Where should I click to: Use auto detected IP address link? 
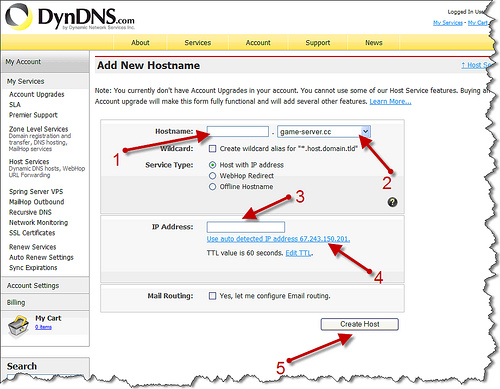(x=278, y=239)
